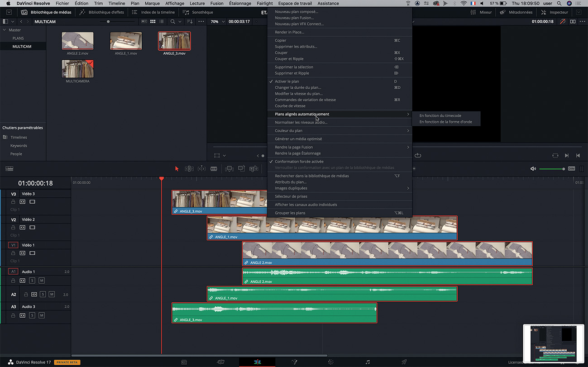Open the 70% viewer zoom dropdown
This screenshot has height=367, width=588.
coord(217,22)
